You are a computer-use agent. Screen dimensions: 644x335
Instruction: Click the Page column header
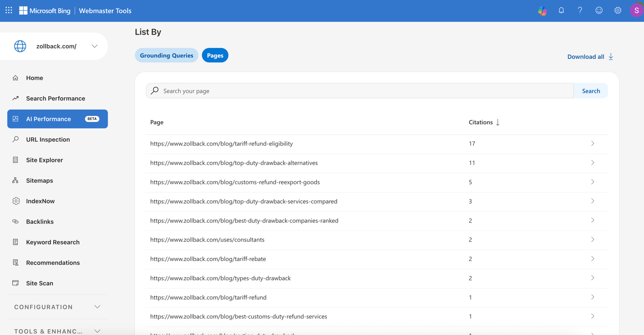[157, 122]
